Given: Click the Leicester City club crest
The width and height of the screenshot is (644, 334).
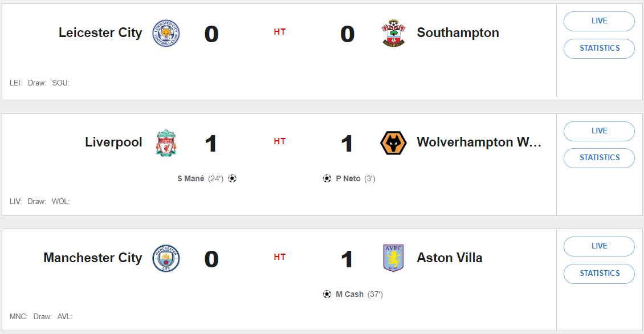Looking at the screenshot, I should point(166,33).
